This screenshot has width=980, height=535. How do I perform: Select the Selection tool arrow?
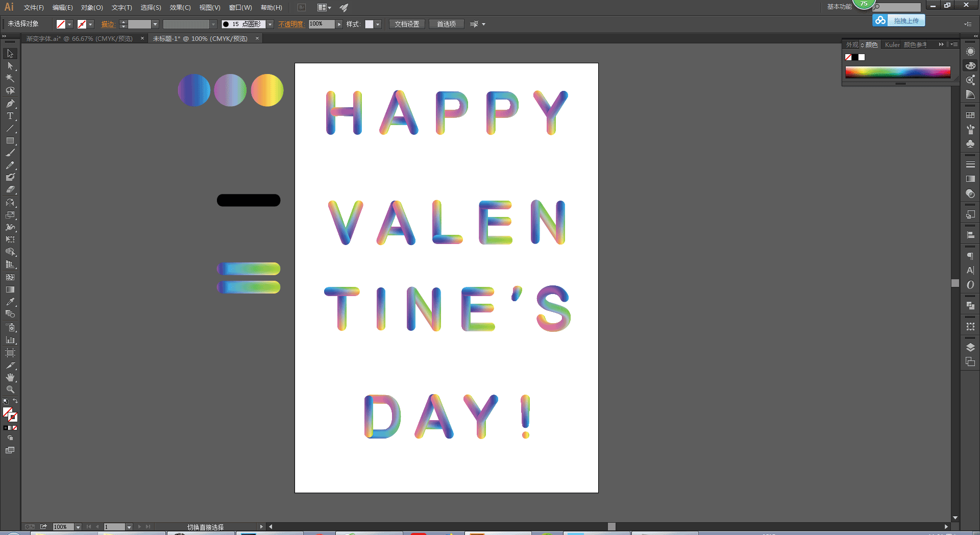tap(10, 54)
